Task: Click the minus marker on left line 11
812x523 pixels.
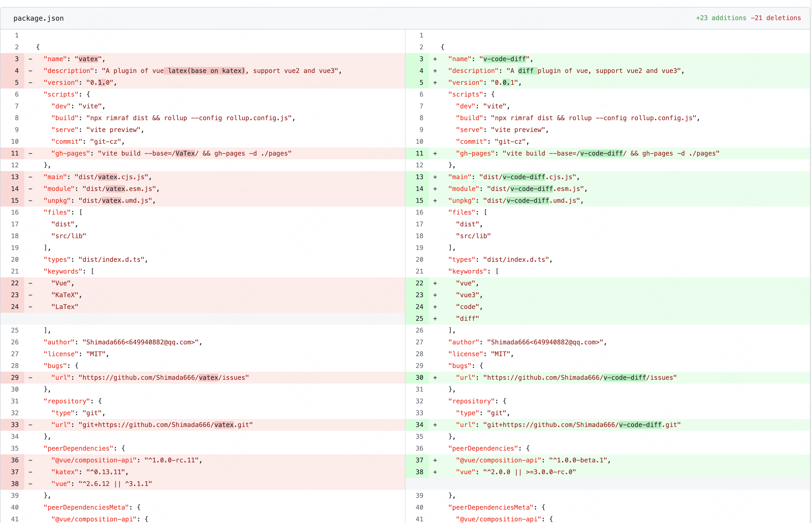Action: coord(31,153)
